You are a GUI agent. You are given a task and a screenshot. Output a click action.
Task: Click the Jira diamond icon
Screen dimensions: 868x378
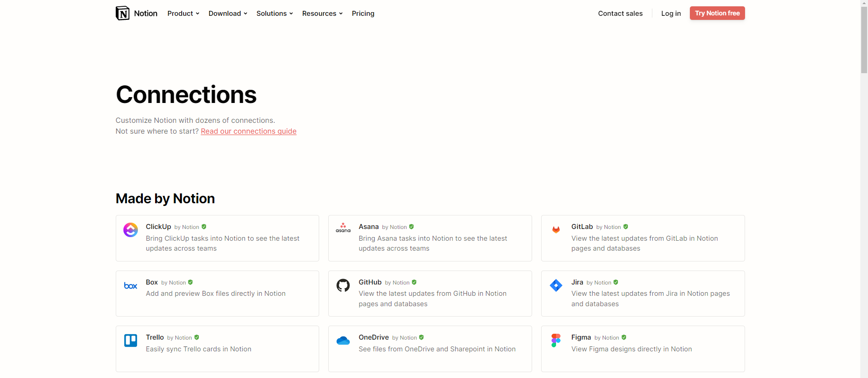click(556, 285)
